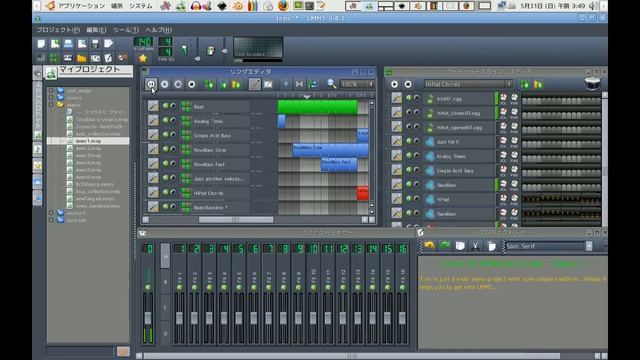Click the Redo arrow in project notes toolbar
Viewport: 640px width, 360px height.
(444, 246)
